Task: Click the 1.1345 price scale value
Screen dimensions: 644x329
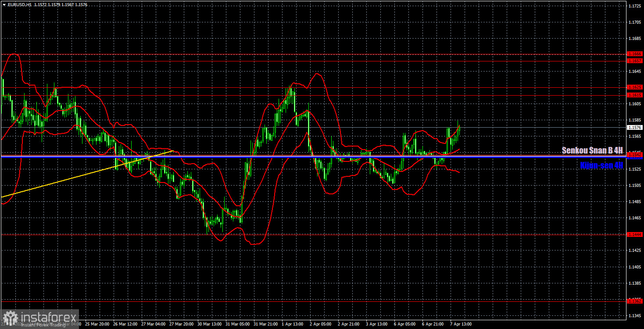Action: pos(635,316)
